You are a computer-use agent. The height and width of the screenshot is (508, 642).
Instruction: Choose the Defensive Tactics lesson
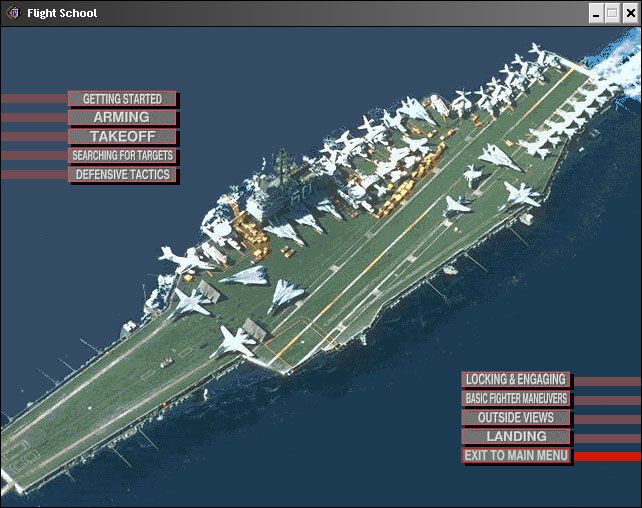(x=122, y=174)
